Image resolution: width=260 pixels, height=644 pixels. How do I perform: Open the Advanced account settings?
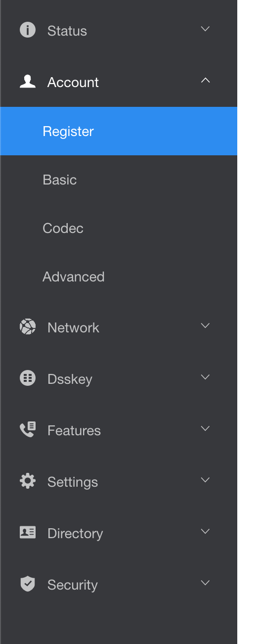pos(119,276)
